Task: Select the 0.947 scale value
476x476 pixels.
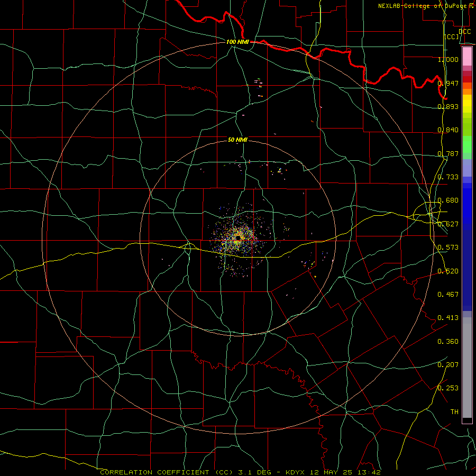Action: (x=448, y=83)
